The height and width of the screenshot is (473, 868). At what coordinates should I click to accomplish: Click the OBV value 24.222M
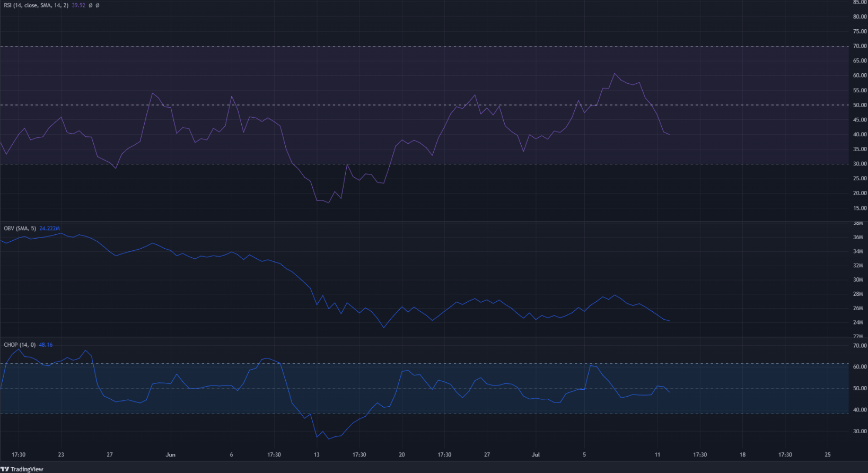coord(50,228)
